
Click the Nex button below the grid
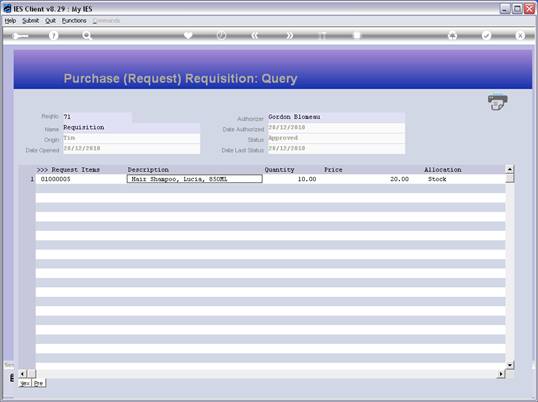(25, 383)
